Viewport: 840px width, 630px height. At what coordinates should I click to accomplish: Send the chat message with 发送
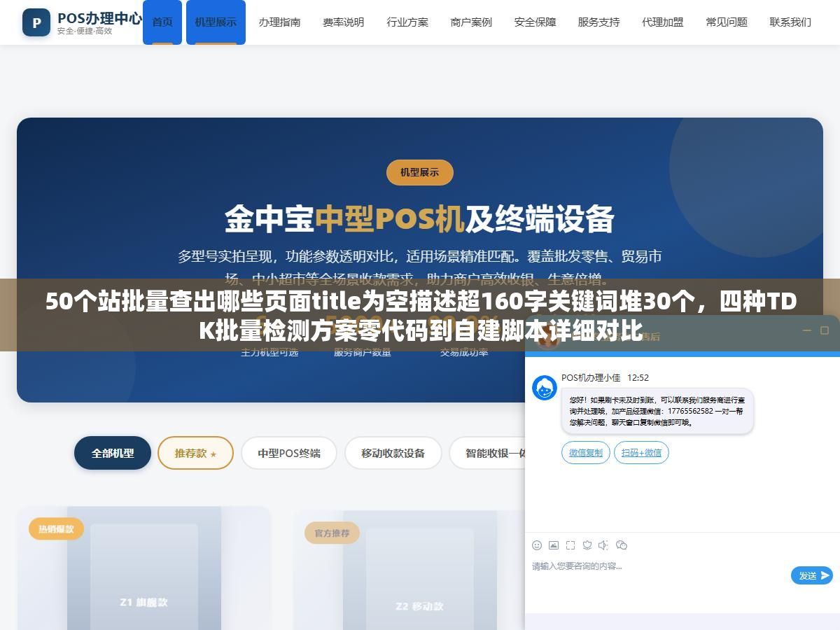point(812,575)
